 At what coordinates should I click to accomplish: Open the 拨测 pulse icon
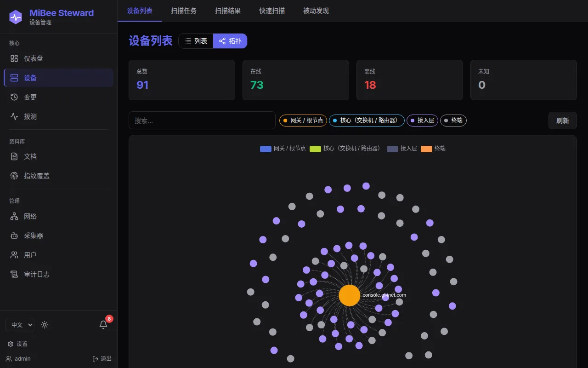pos(14,116)
